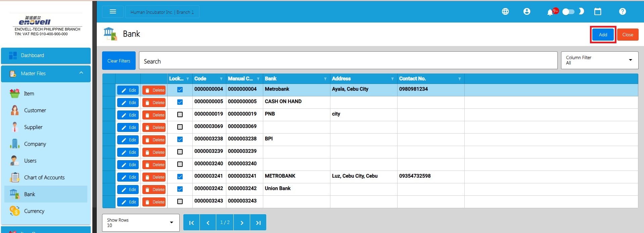The height and width of the screenshot is (233, 644).
Task: Open the calendar icon in header
Action: pyautogui.click(x=598, y=12)
